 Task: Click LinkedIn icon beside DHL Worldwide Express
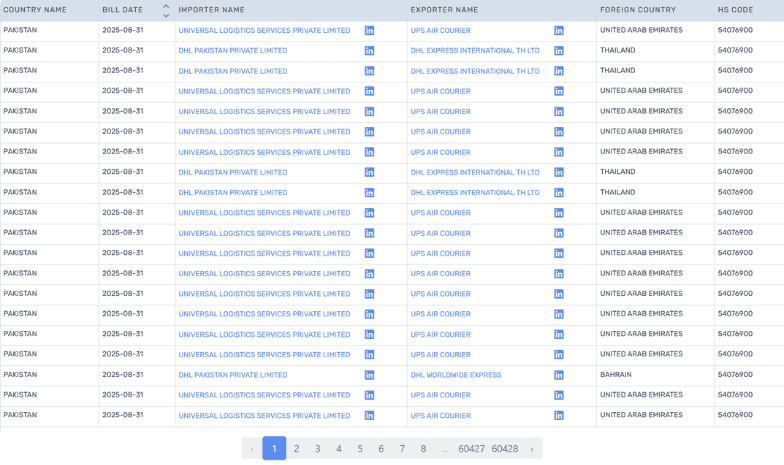pyautogui.click(x=558, y=375)
